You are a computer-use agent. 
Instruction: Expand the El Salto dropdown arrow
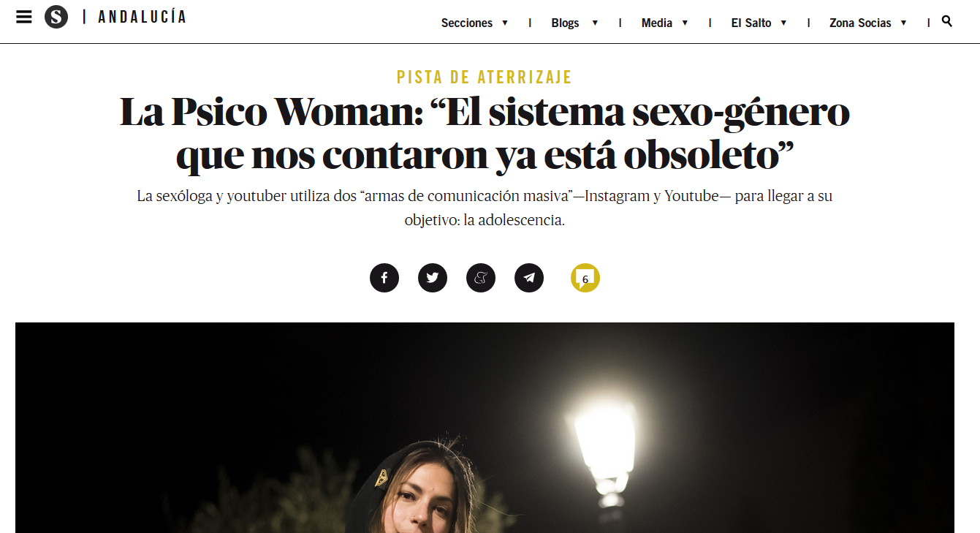click(783, 23)
